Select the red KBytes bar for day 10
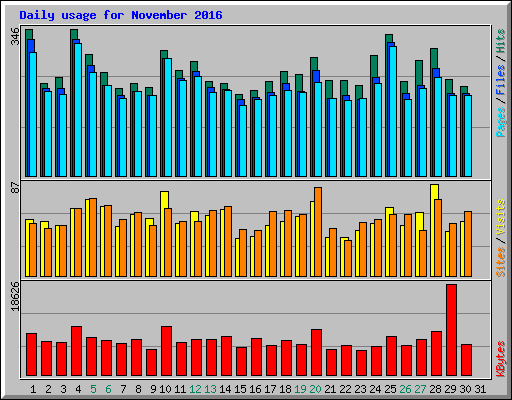 click(x=167, y=351)
